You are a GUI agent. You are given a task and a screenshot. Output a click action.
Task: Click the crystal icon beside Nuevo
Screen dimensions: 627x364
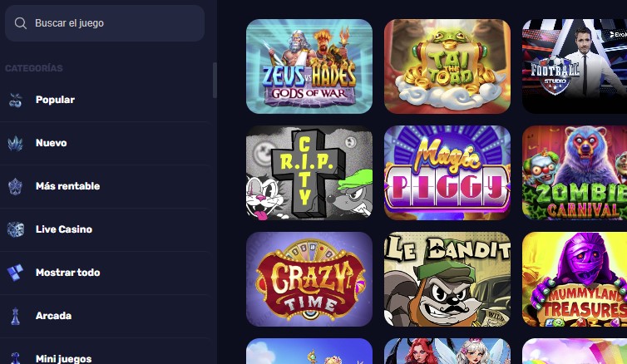[16, 143]
